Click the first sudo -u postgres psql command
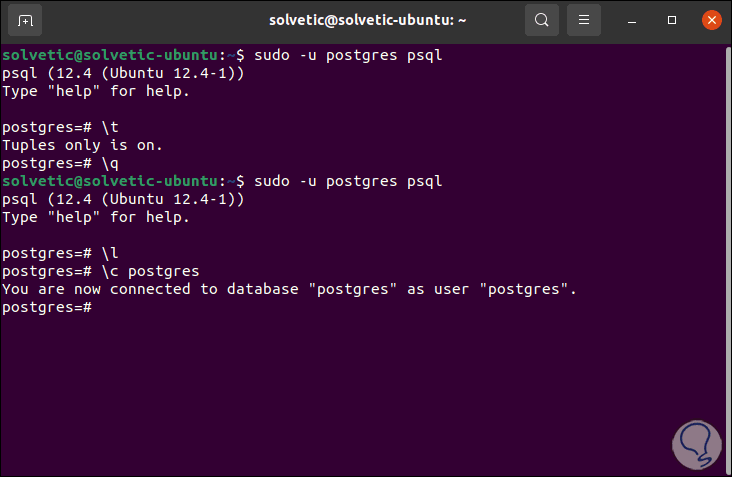This screenshot has height=477, width=732. click(348, 55)
